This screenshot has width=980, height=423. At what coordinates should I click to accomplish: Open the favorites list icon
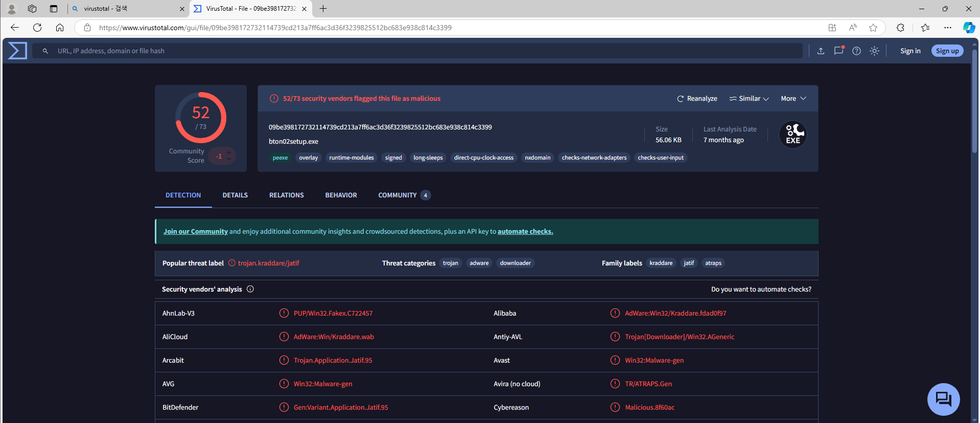coord(925,28)
